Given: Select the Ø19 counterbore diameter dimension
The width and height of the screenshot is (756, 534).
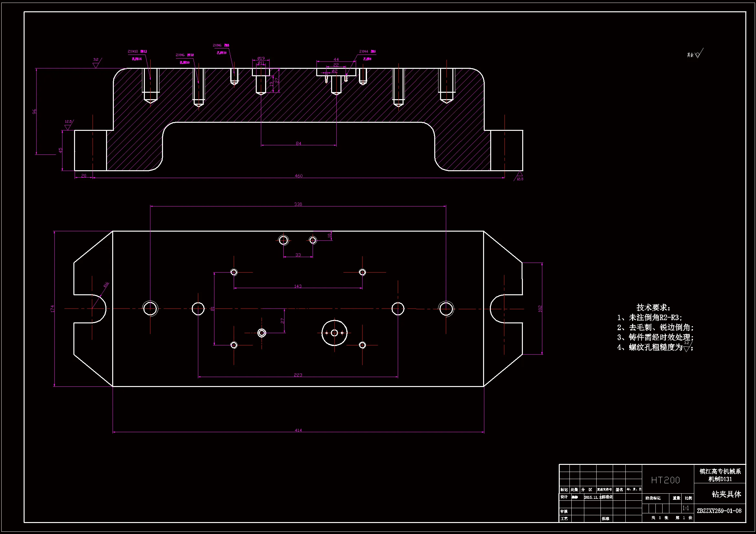Looking at the screenshot, I should 261,58.
